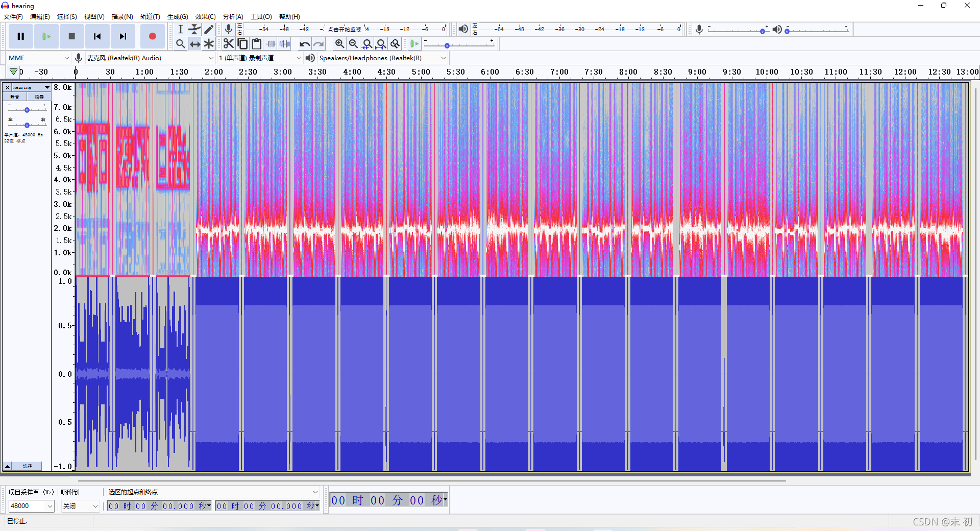Screen dimensions: 980x531
Task: Open the 帮助(H) menu
Action: coord(289,17)
